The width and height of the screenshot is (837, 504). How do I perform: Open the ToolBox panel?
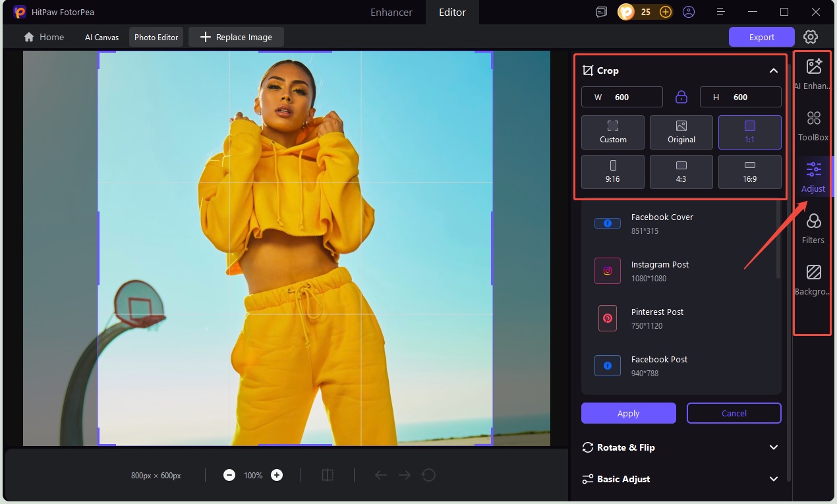[812, 124]
